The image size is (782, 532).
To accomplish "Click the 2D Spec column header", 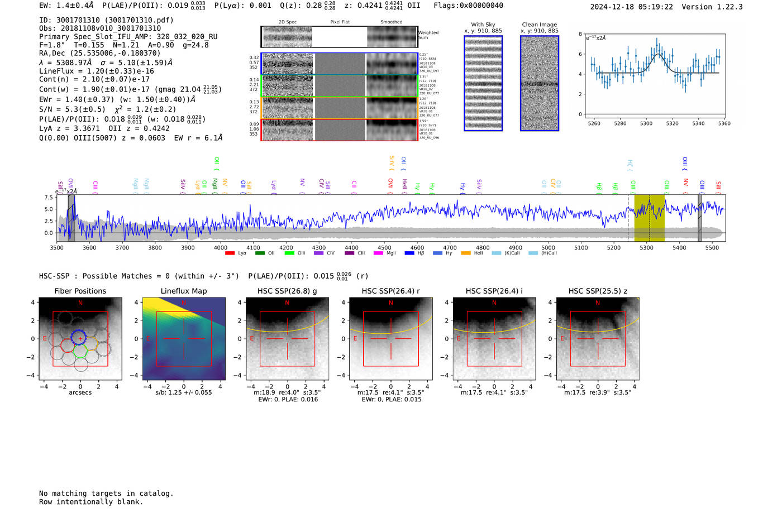I will pyautogui.click(x=288, y=22).
